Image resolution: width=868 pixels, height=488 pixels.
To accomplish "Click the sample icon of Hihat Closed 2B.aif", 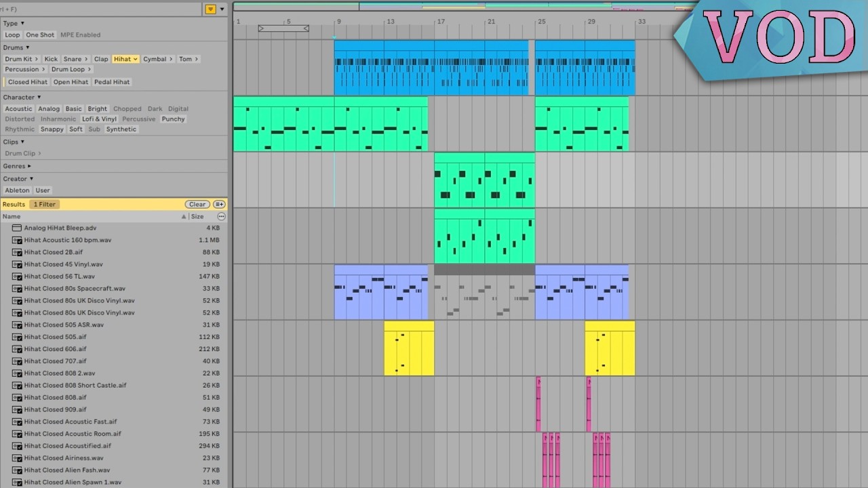I will [17, 252].
